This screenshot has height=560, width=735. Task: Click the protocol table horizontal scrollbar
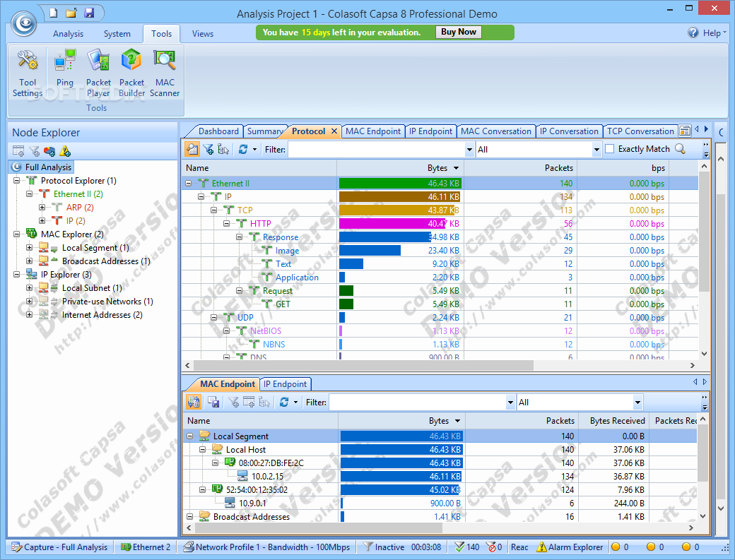pyautogui.click(x=363, y=365)
